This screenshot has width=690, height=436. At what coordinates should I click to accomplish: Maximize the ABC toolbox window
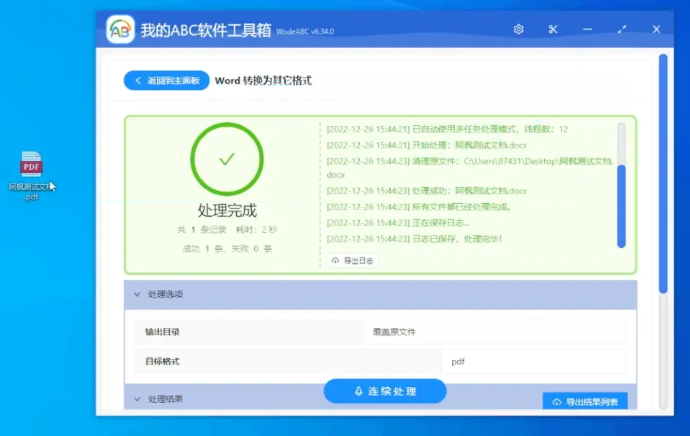click(x=622, y=29)
